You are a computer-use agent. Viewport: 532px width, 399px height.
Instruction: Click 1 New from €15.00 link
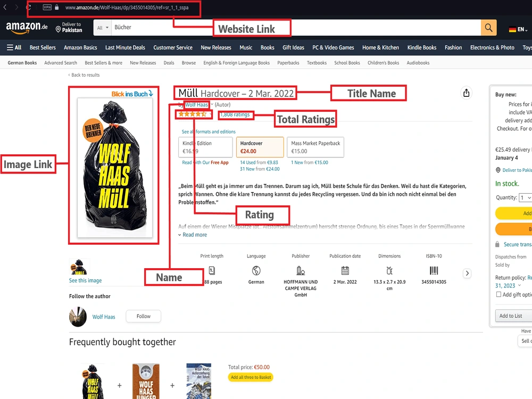(310, 162)
